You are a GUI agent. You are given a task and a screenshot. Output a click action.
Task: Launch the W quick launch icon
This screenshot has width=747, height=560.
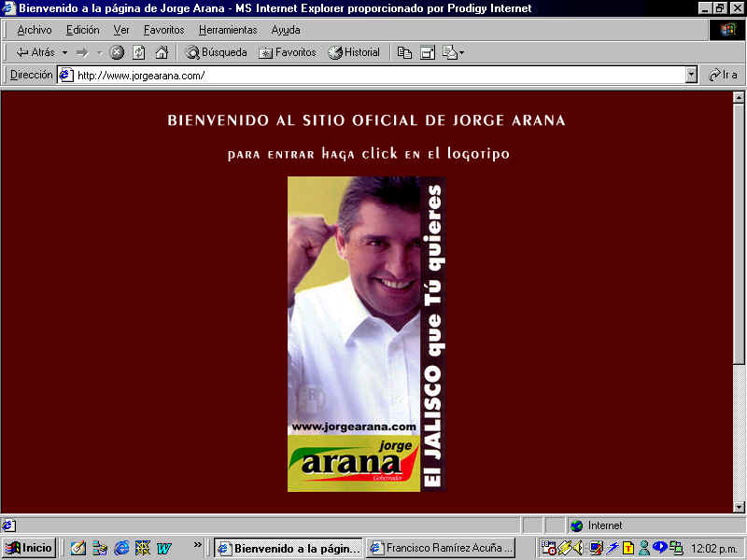click(x=164, y=549)
